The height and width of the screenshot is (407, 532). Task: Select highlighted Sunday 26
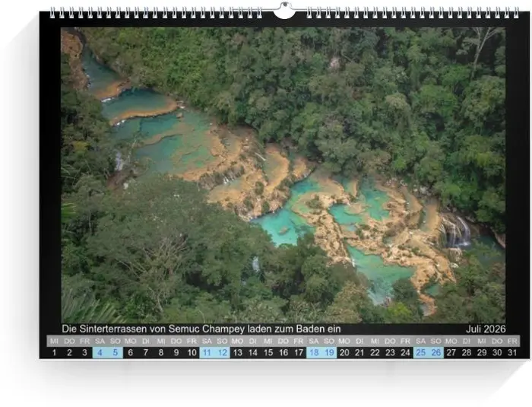tap(436, 352)
